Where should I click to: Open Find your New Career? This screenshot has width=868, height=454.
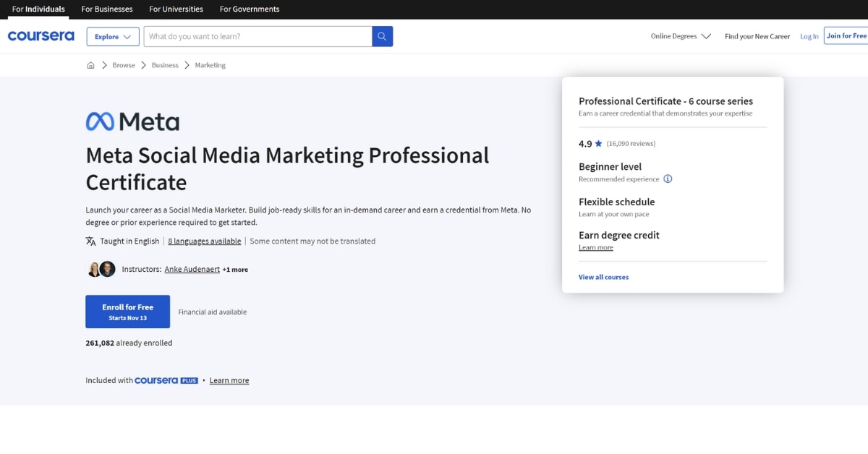(757, 36)
